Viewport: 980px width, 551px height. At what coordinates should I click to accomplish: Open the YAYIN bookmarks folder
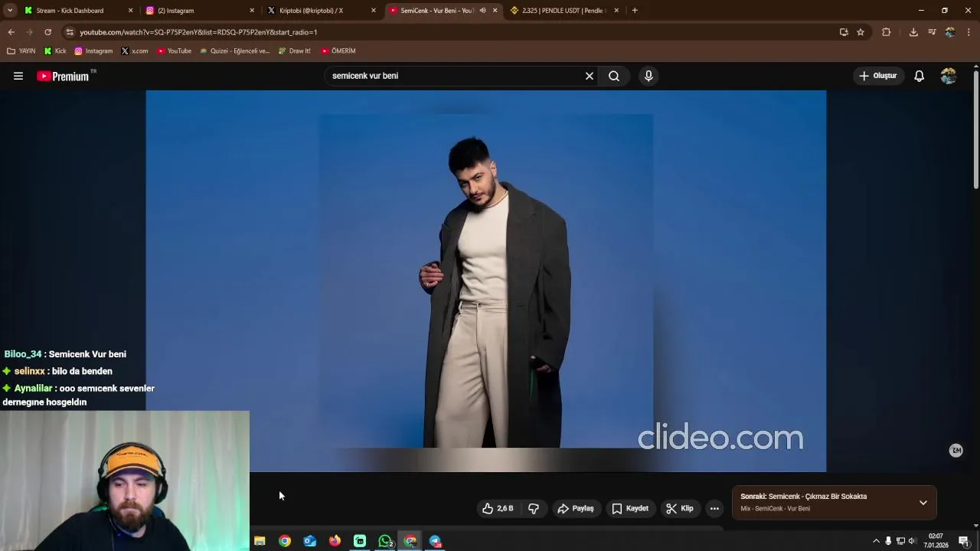[21, 51]
